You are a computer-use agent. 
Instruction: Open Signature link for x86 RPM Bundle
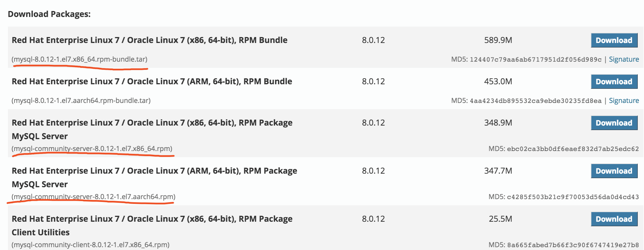pos(624,59)
